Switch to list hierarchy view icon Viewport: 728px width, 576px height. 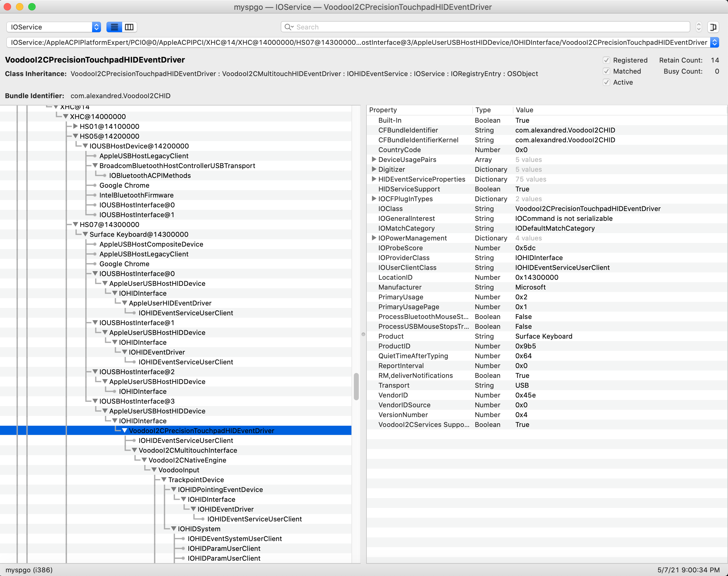(114, 27)
